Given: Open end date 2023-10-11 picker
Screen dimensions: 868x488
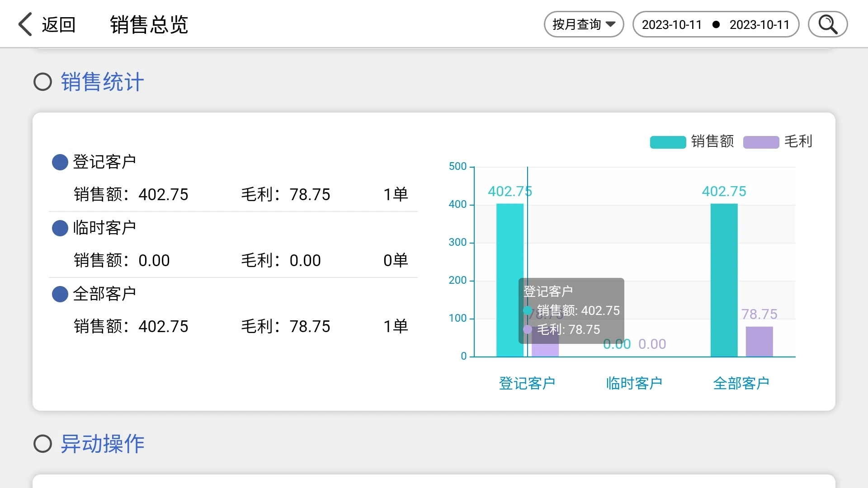Looking at the screenshot, I should tap(759, 24).
